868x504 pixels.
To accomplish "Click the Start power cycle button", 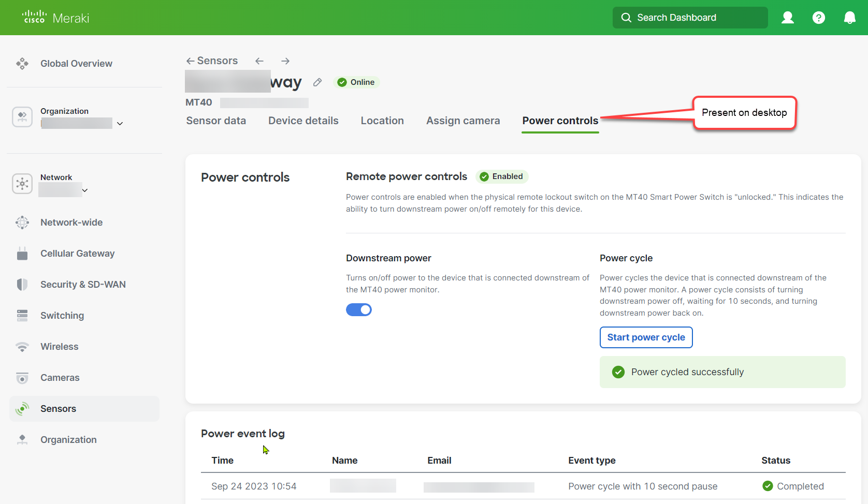I will (x=646, y=337).
